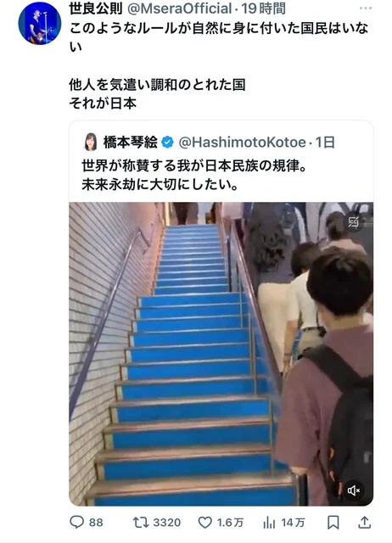Play the staircase video thumbnail

tap(221, 354)
